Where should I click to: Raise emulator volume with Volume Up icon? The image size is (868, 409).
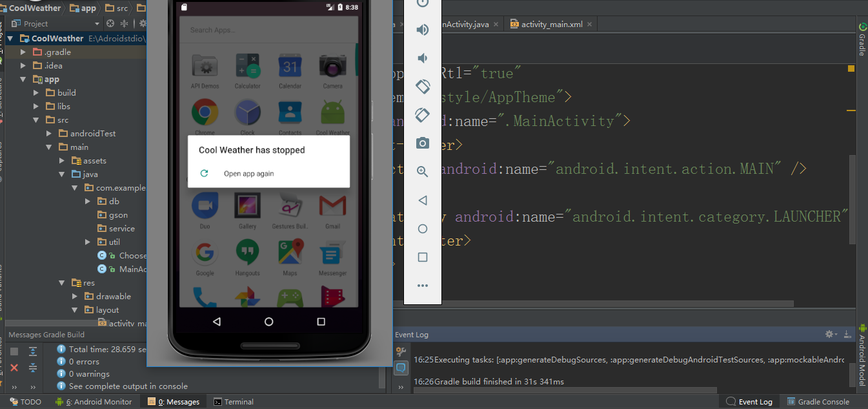pyautogui.click(x=423, y=30)
